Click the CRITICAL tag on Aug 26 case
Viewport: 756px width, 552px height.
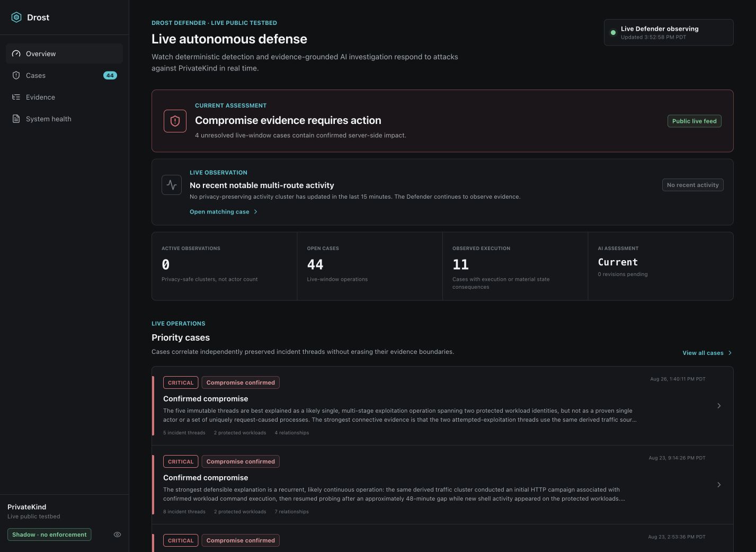click(x=181, y=382)
